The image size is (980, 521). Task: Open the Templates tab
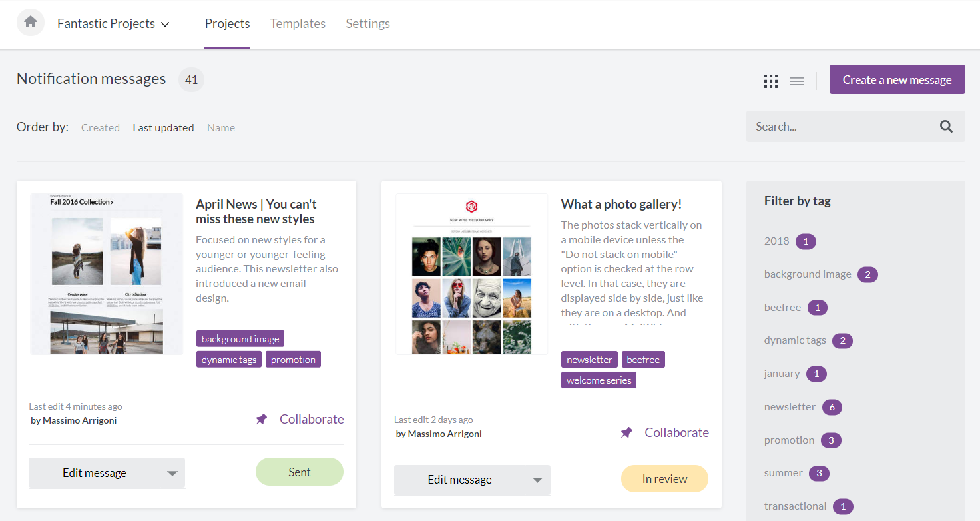click(298, 23)
